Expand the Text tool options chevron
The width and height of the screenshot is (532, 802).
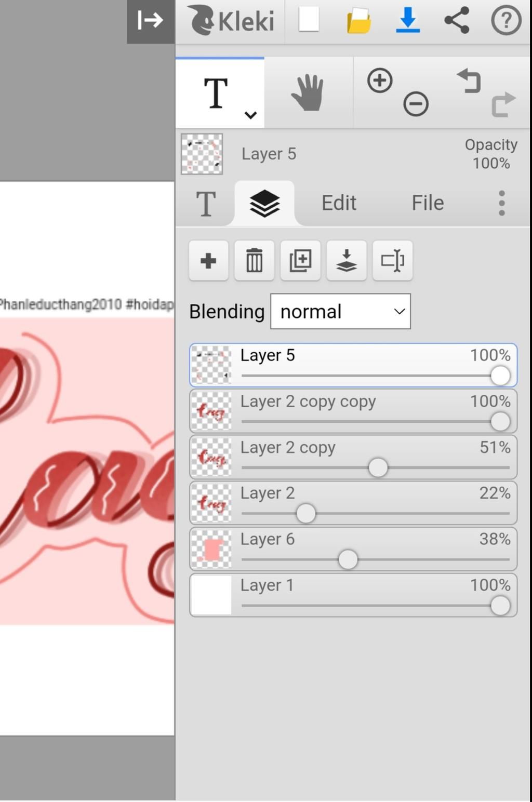tap(250, 115)
